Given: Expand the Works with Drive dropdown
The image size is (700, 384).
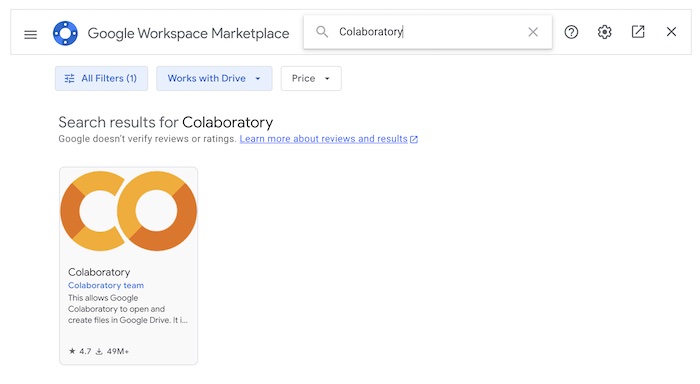Looking at the screenshot, I should [x=214, y=79].
